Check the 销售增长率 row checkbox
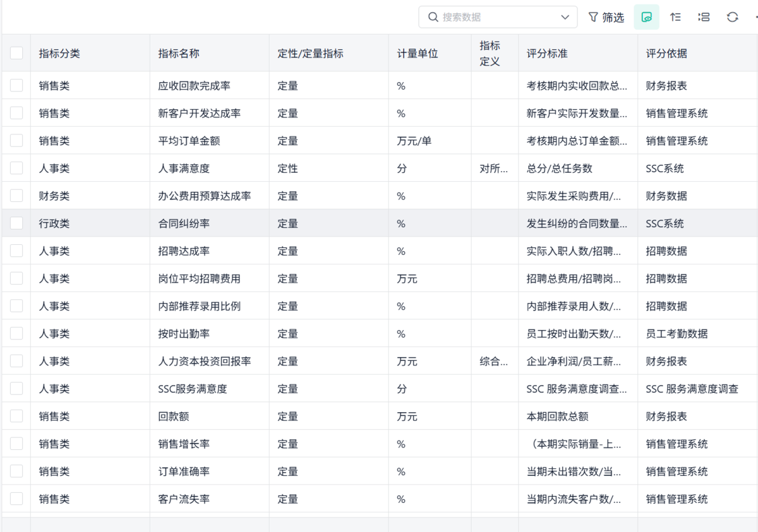The image size is (758, 532). tap(16, 444)
